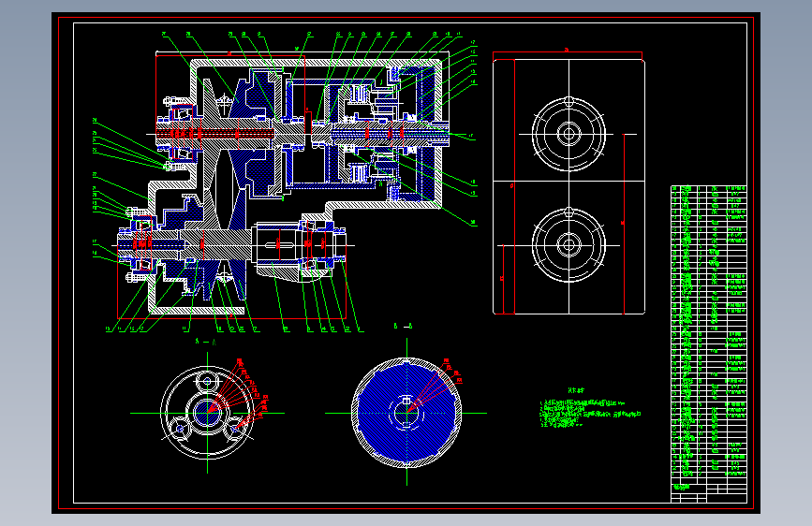Select the red width dimension above side view
Image resolution: width=812 pixels, height=526 pixels.
[x=567, y=51]
